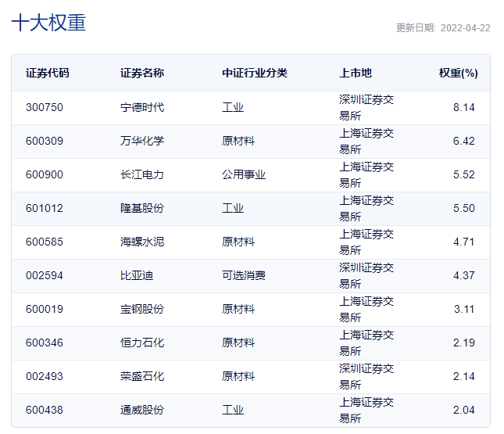Click 原材料 in the 海螺水泥 row
Screen dimensions: 504x434
(238, 242)
